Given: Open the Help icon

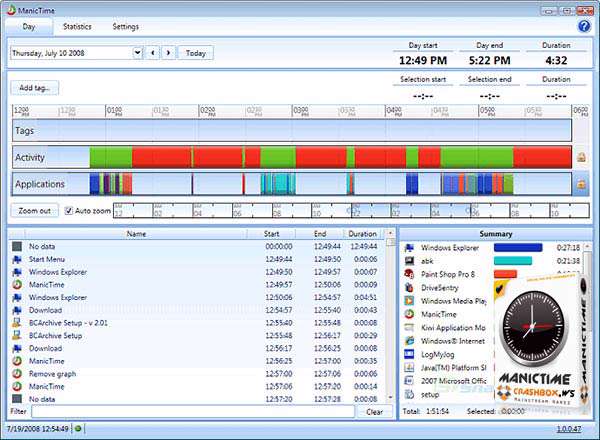Looking at the screenshot, I should (x=584, y=26).
